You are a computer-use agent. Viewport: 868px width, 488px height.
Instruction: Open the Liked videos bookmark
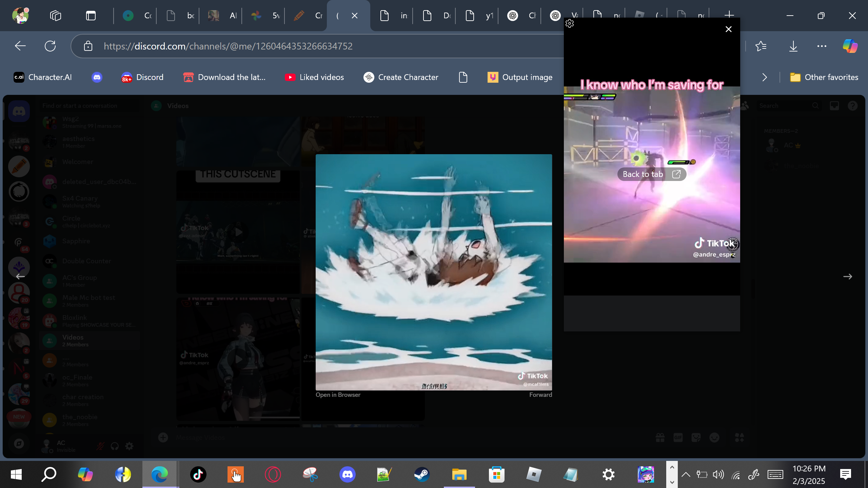coord(314,77)
